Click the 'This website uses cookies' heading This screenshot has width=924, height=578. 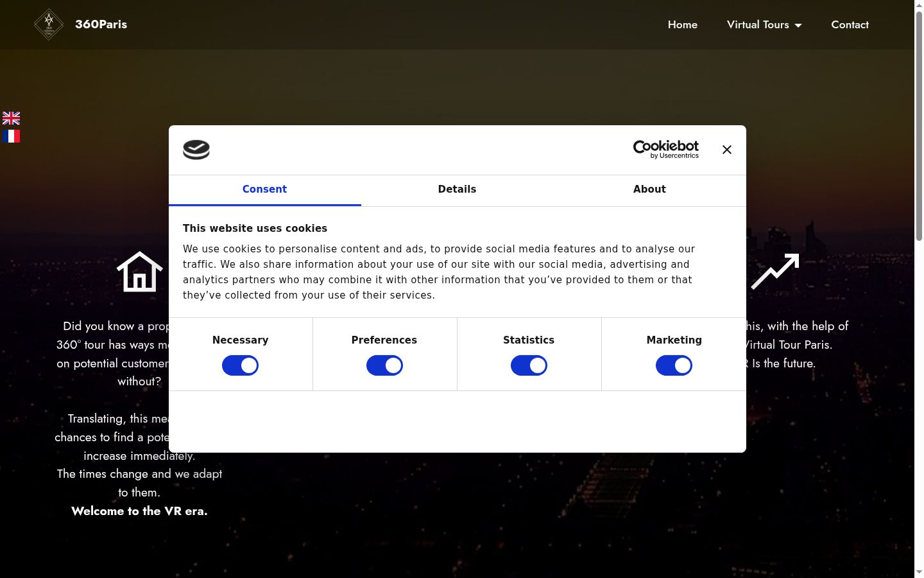[255, 229]
